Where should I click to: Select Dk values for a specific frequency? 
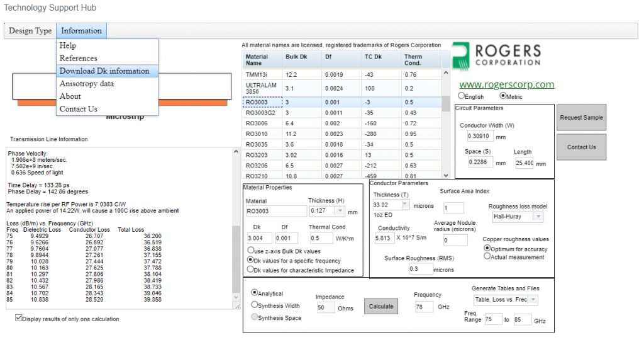click(x=250, y=260)
